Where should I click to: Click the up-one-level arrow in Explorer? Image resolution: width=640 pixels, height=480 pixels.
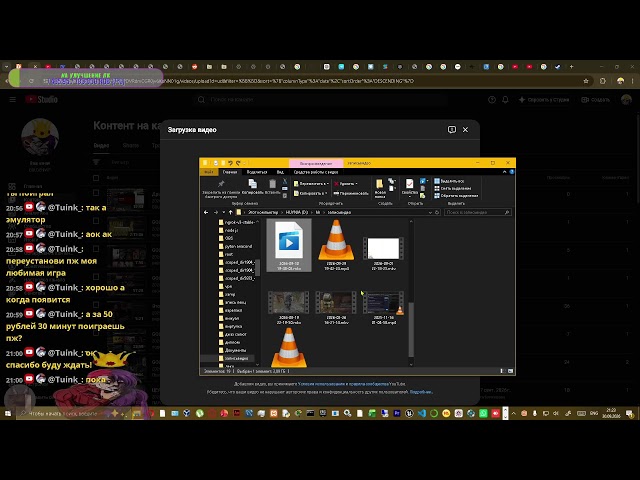[x=231, y=212]
